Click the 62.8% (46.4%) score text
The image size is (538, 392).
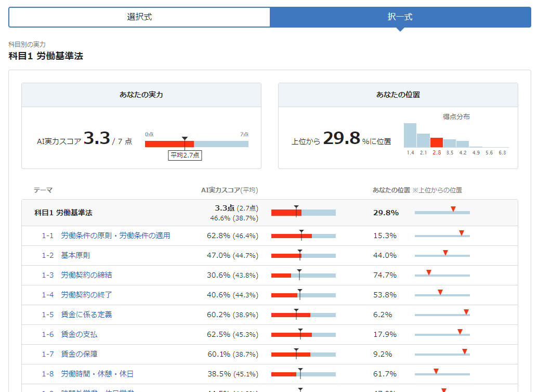point(233,236)
